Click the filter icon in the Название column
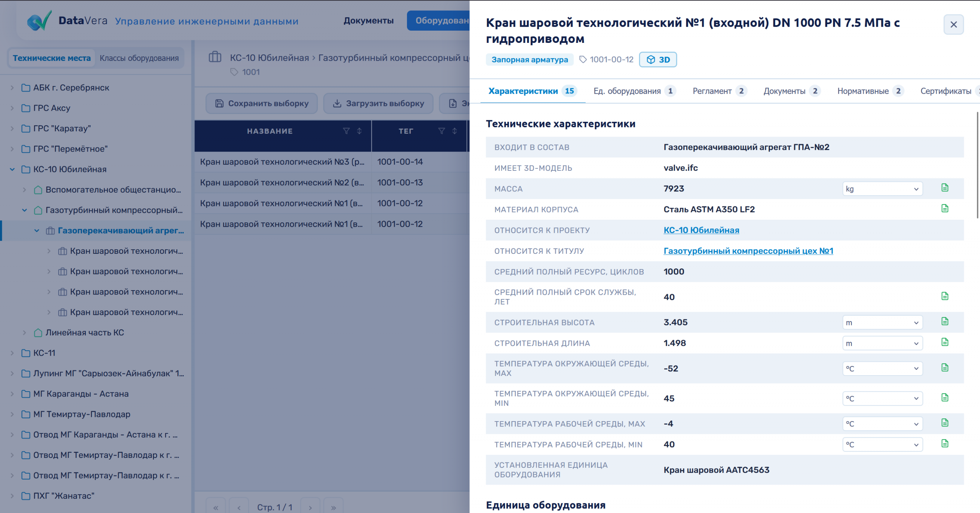 (x=346, y=131)
